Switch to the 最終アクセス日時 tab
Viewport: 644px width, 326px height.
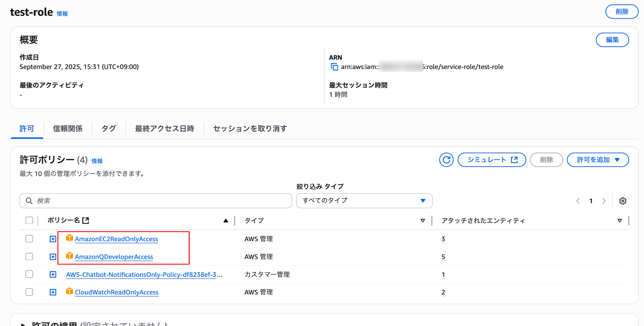(x=165, y=129)
